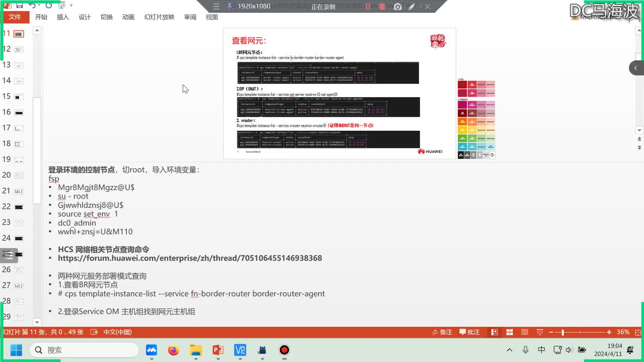The width and height of the screenshot is (644, 362).
Task: Open the quick access toolbar customize arrow
Action: click(x=71, y=6)
